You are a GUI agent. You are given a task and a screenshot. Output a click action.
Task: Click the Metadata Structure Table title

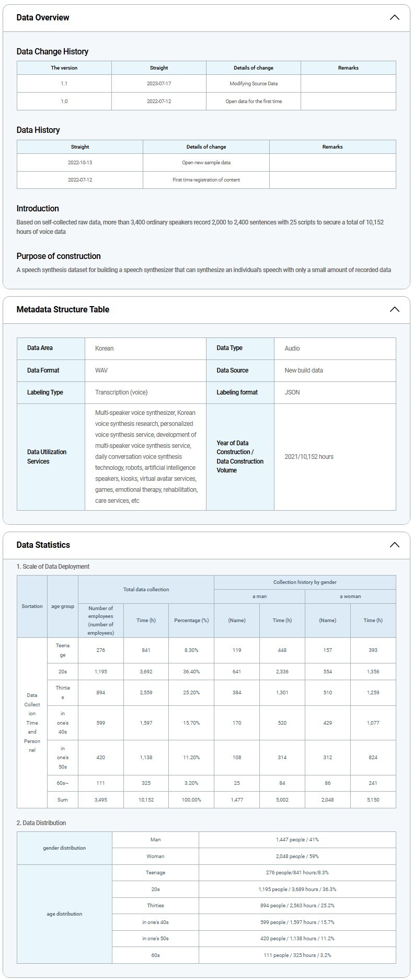(x=63, y=309)
